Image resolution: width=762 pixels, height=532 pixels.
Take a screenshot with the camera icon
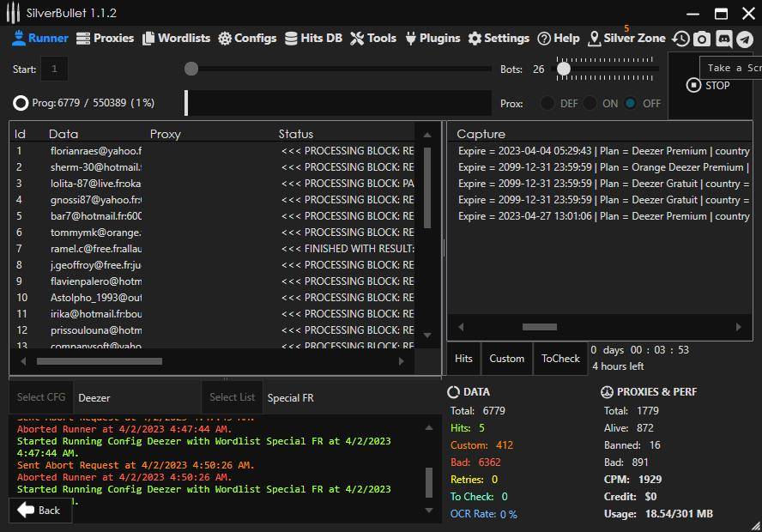702,39
